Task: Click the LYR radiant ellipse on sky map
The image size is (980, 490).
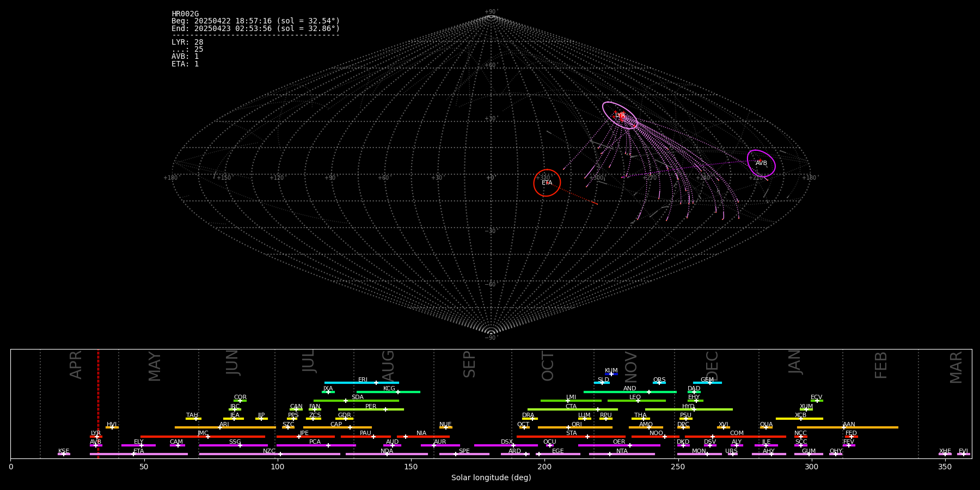Action: point(620,115)
